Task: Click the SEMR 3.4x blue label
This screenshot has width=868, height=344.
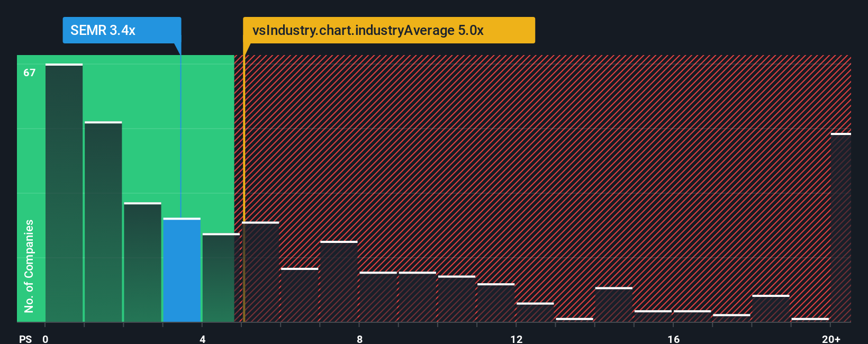Action: click(122, 30)
